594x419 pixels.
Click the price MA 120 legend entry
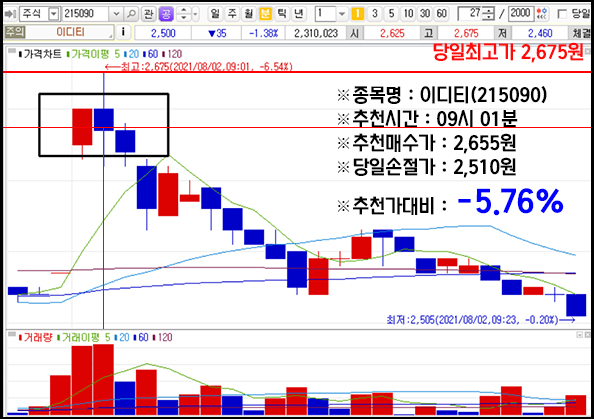pyautogui.click(x=173, y=54)
